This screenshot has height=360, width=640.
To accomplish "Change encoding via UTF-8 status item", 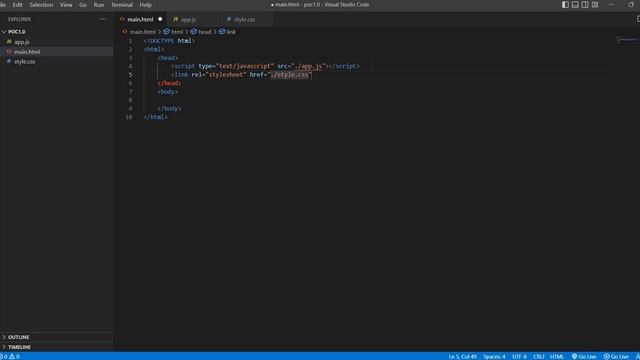I will coord(519,356).
